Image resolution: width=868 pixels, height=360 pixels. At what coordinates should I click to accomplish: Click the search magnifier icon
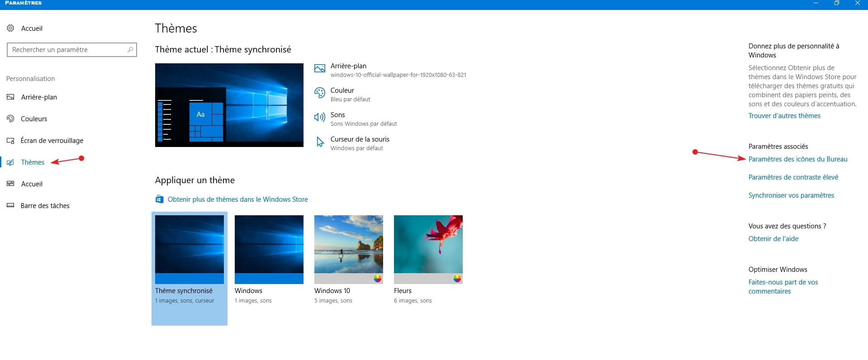[x=130, y=50]
